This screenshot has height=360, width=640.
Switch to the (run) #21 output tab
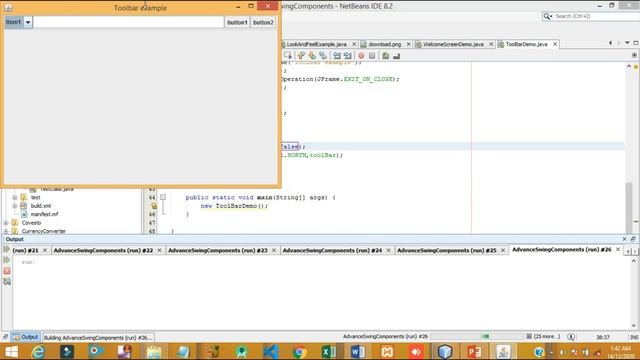tap(25, 250)
